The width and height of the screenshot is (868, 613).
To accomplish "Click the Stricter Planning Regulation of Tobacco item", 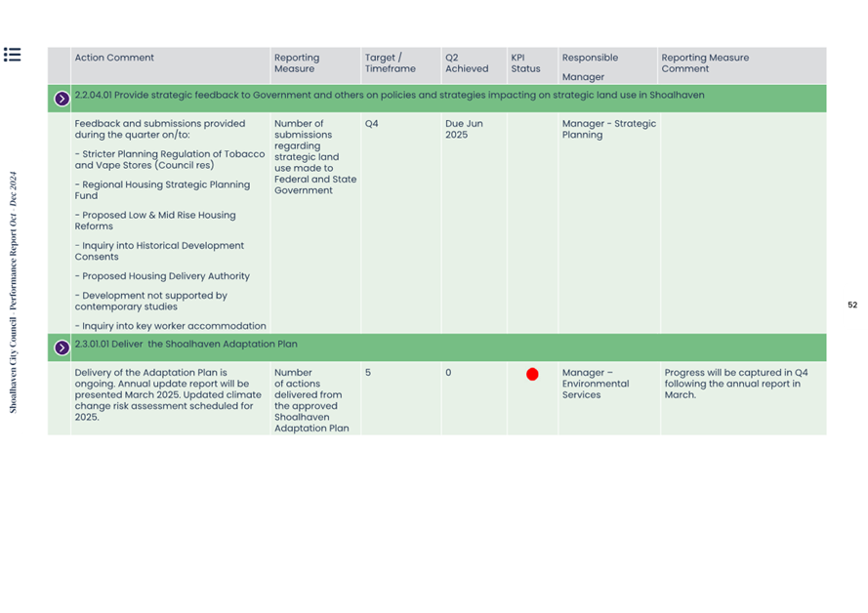I will [x=169, y=159].
